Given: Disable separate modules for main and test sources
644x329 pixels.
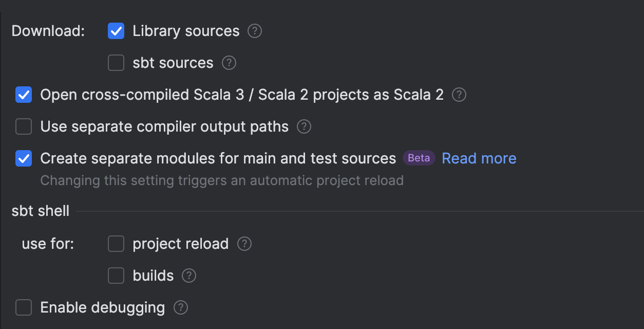Looking at the screenshot, I should click(24, 158).
